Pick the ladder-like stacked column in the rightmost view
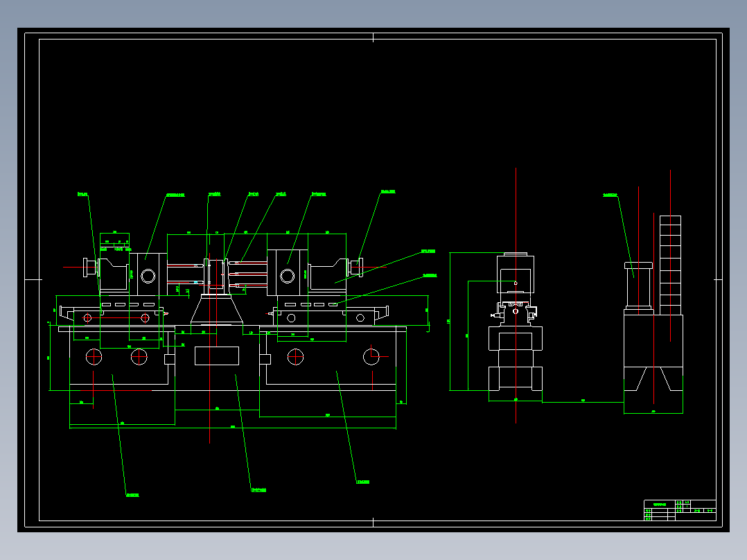Image resolution: width=747 pixels, height=560 pixels. pos(670,265)
